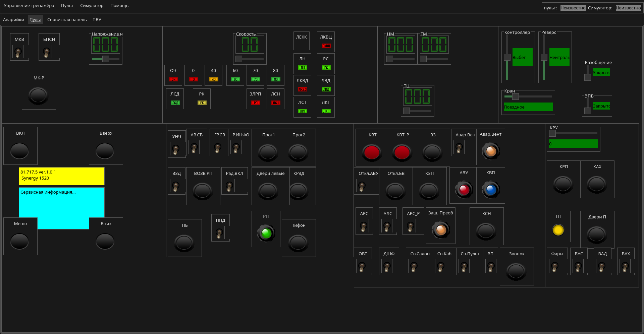
Task: Click the Реверс vertical slider handle
Action: point(544,57)
